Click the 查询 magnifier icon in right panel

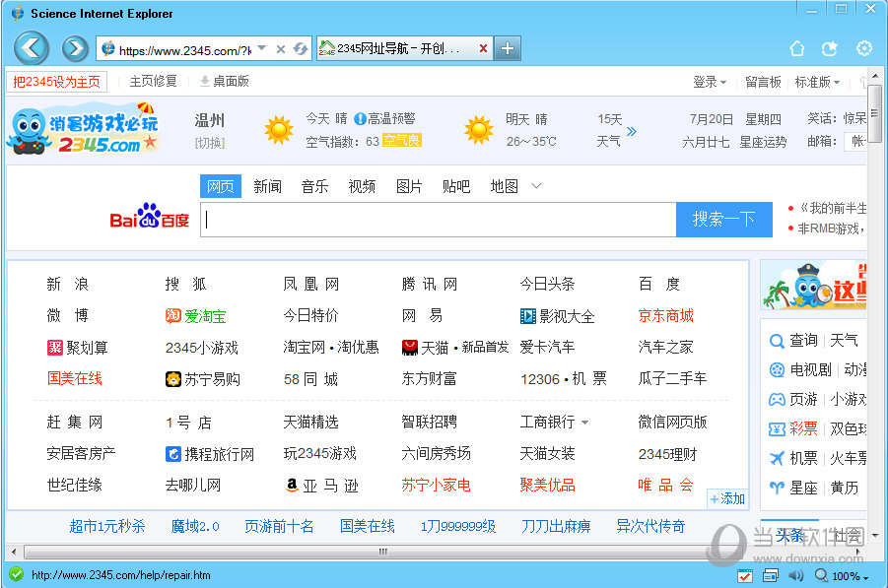tap(778, 340)
